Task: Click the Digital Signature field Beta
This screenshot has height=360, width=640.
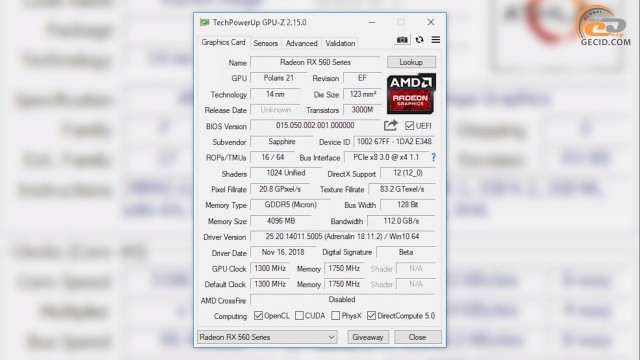Action: pos(406,252)
